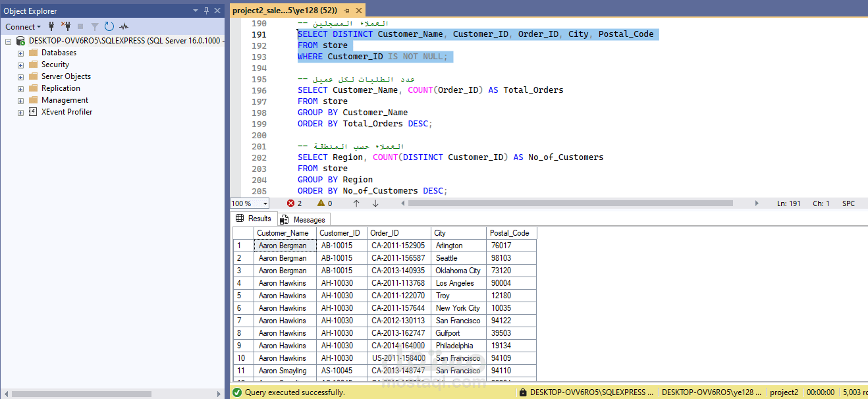Click the Filter funnel icon in Object Explorer
The image size is (868, 399).
click(95, 26)
